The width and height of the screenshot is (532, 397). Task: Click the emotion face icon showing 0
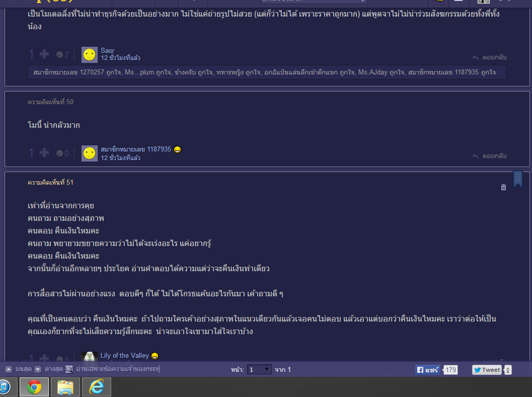click(x=60, y=153)
